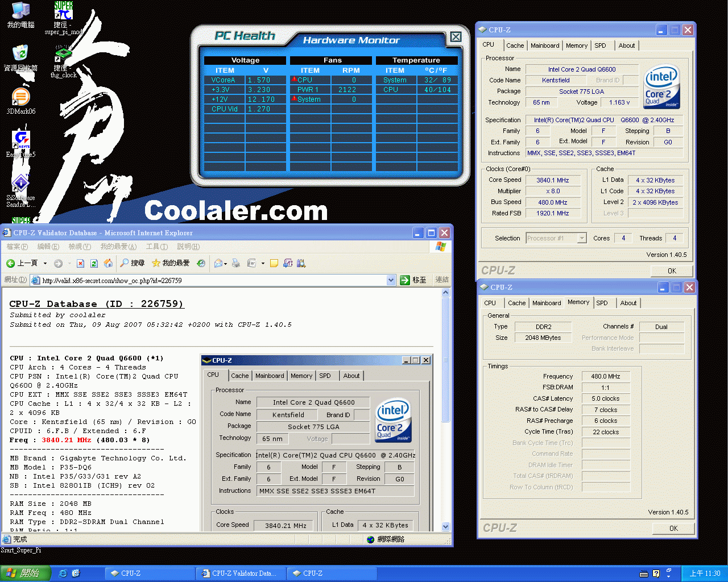
Task: Activate CPU-Z Validator Data taskbar button
Action: (x=241, y=573)
